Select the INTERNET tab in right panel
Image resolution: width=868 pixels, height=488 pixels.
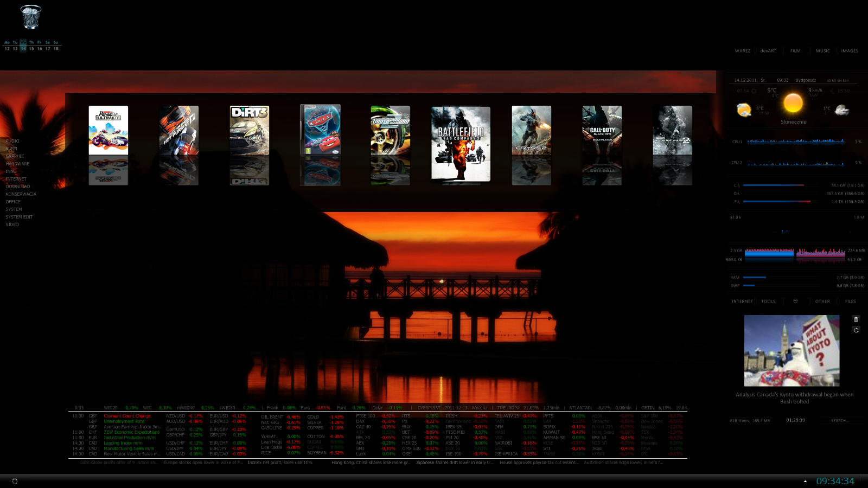coord(743,301)
